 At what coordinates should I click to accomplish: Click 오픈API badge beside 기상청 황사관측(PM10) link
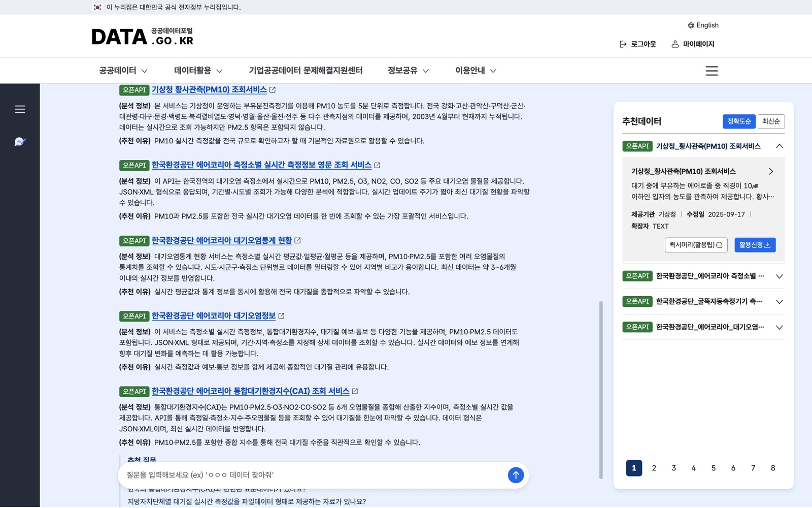coord(134,90)
